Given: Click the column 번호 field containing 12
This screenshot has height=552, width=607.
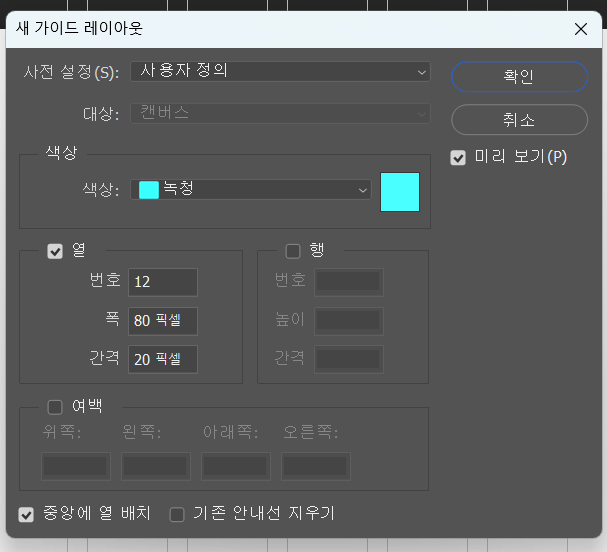Looking at the screenshot, I should coord(163,282).
